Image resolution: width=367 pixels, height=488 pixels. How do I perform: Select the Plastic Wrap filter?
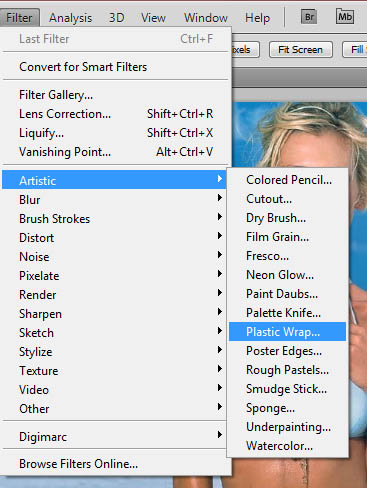pos(287,332)
